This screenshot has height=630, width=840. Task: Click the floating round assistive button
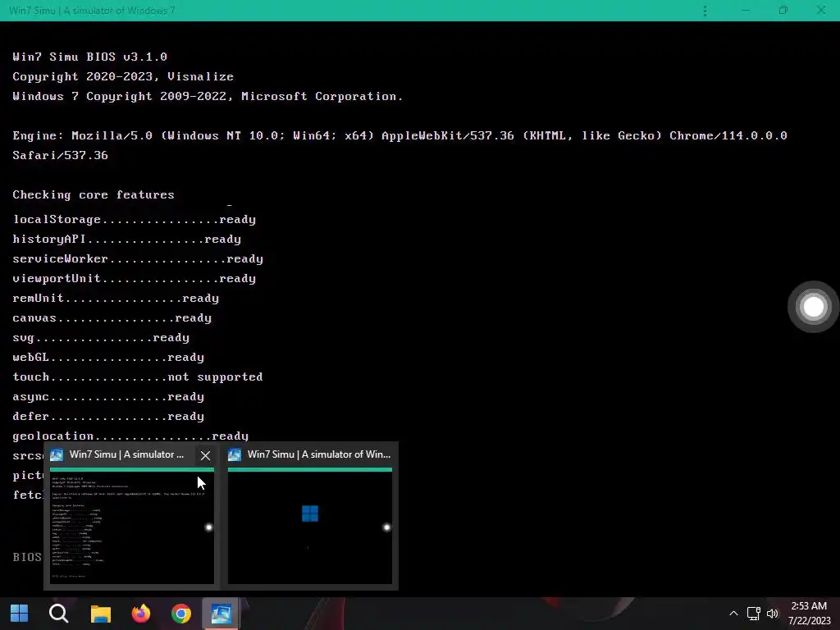click(813, 307)
